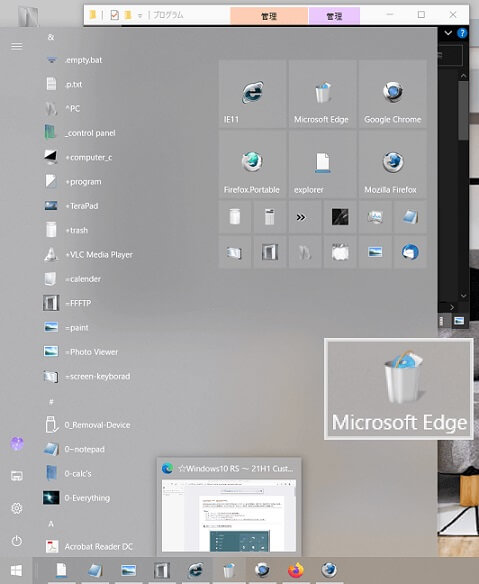Image resolution: width=479 pixels, height=584 pixels.
Task: Open the Chrome taskbar icon
Action: (x=262, y=570)
